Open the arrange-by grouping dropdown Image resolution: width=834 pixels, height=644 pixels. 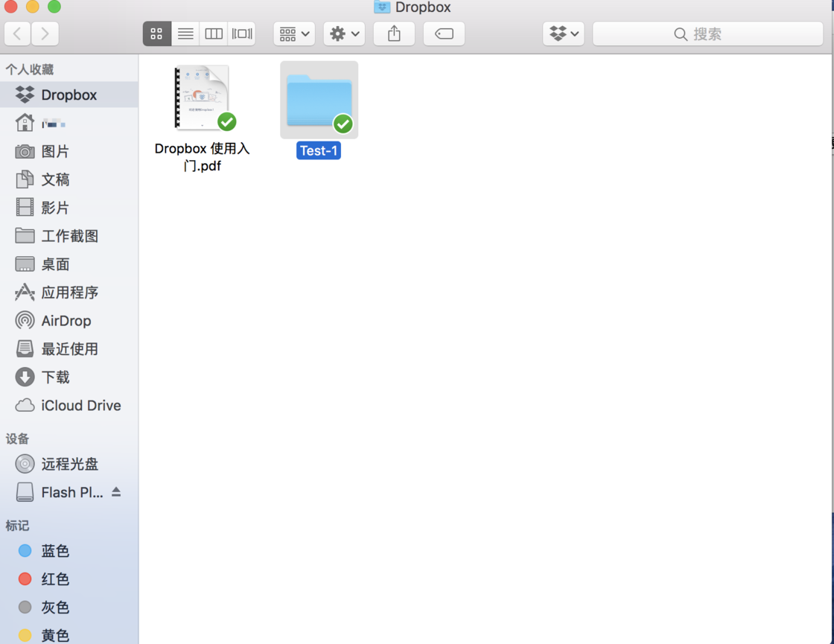pyautogui.click(x=294, y=34)
